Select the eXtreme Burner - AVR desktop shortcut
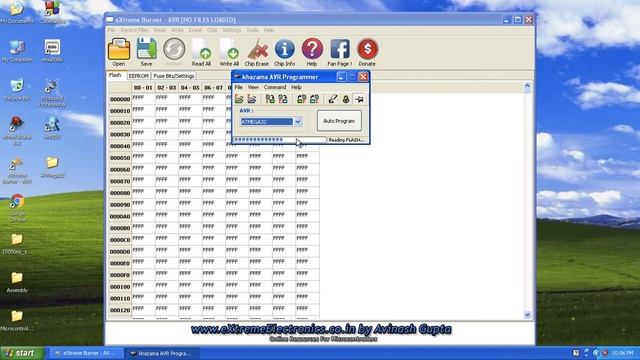This screenshot has width=640, height=360. [x=17, y=170]
